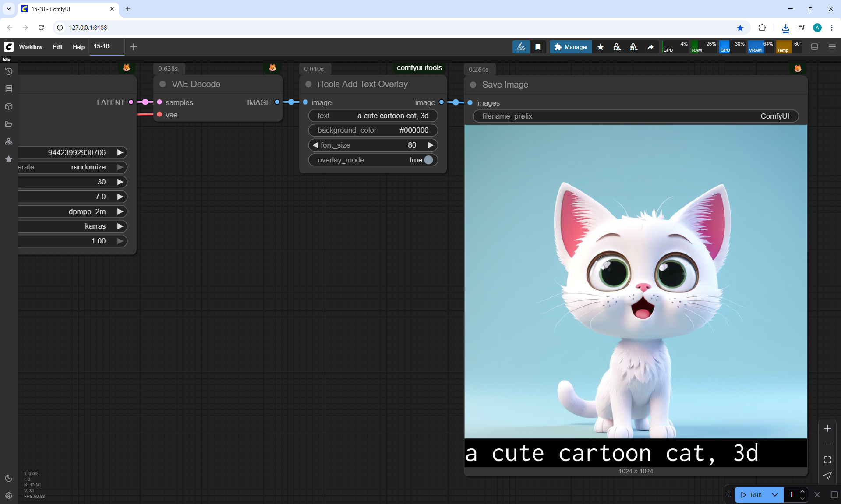Open the Edit menu
Viewport: 841px width, 504px height.
pyautogui.click(x=57, y=47)
